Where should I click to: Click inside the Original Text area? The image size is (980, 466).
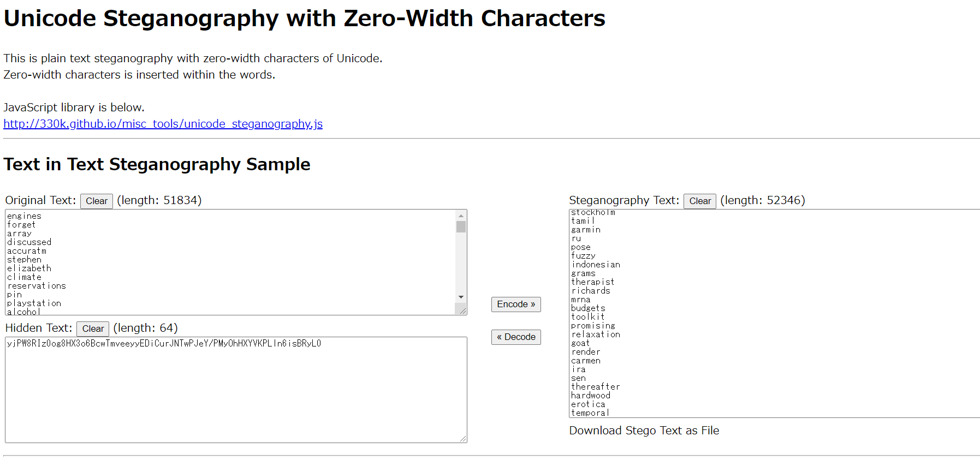tap(230, 262)
